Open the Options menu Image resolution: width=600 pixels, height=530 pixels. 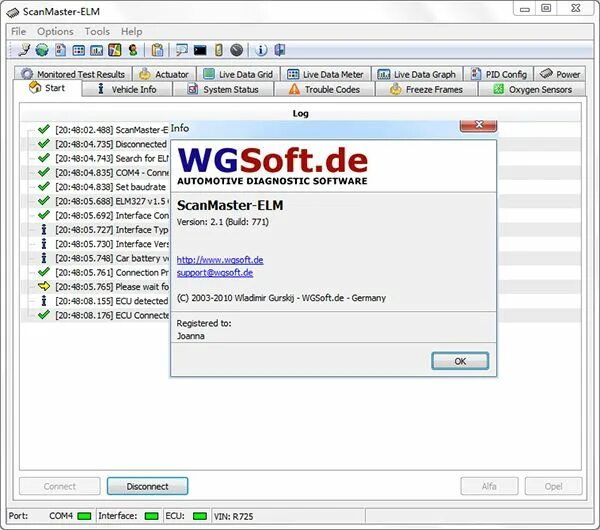coord(55,31)
